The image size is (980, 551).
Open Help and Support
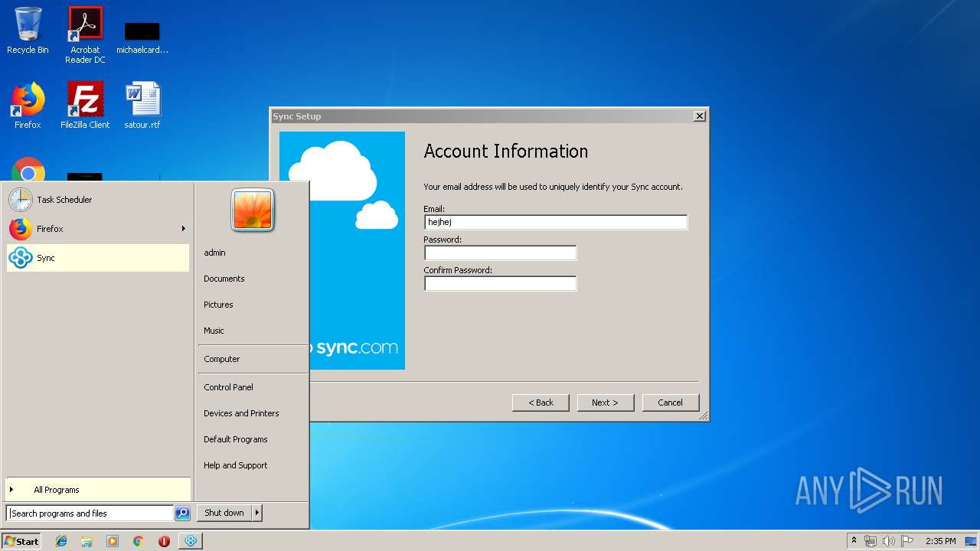[x=235, y=465]
